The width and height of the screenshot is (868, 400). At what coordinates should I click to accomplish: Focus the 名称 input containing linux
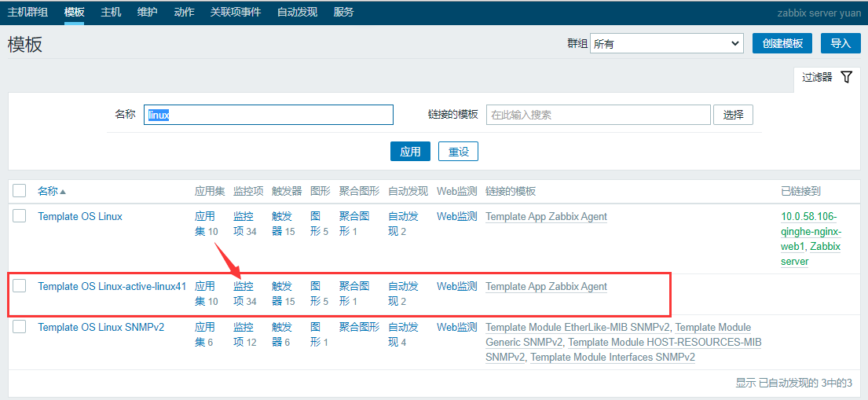pyautogui.click(x=269, y=115)
